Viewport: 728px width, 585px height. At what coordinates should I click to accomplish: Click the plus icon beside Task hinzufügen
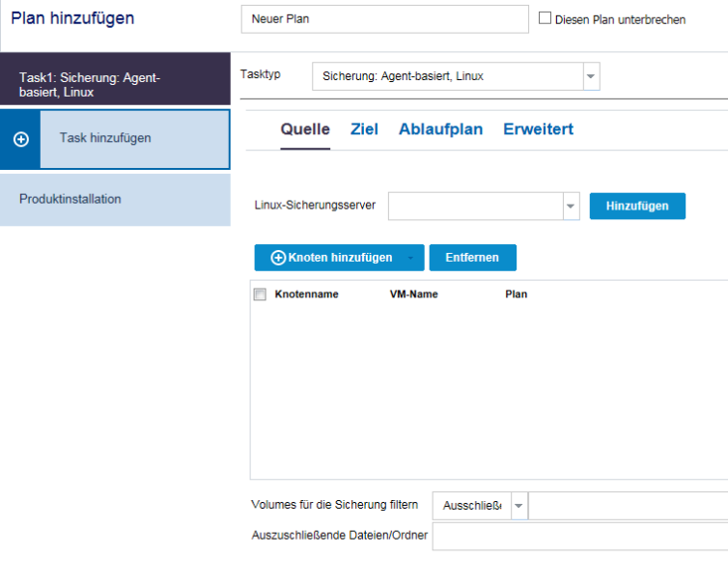click(20, 139)
